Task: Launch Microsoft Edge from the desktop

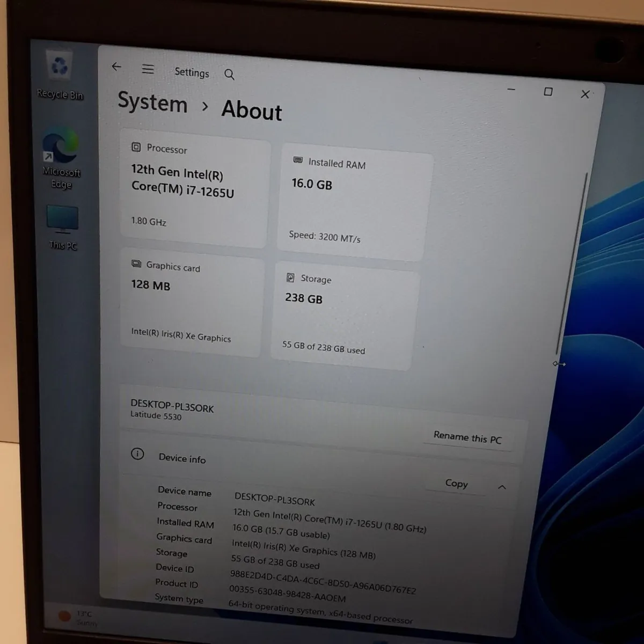Action: tap(61, 159)
